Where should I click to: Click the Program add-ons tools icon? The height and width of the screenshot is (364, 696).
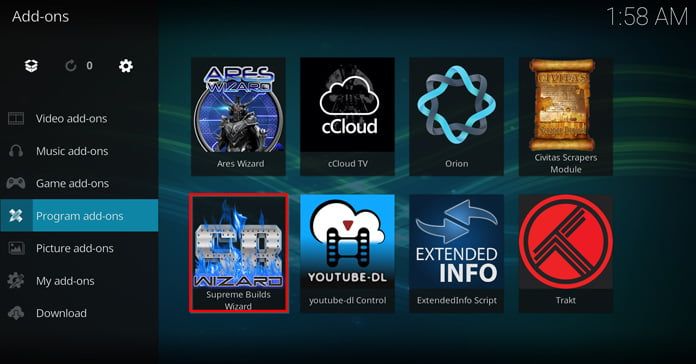pos(16,216)
